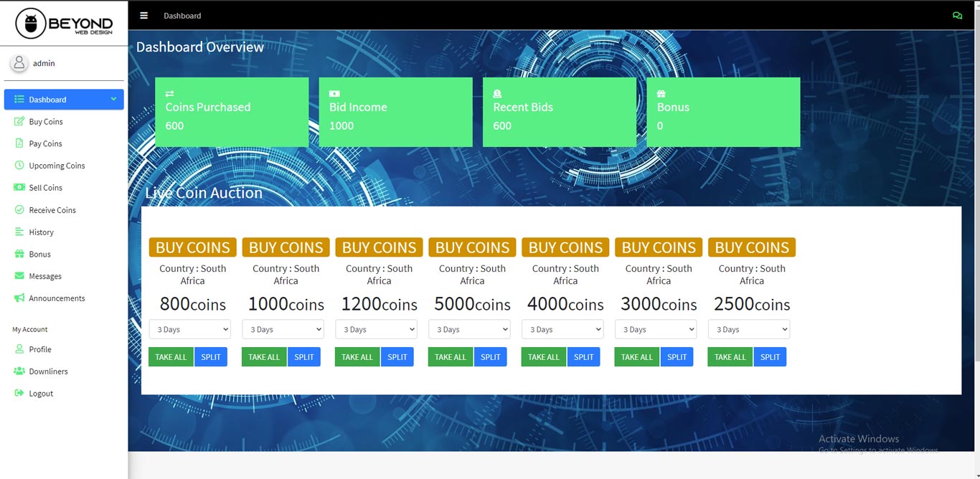Viewport: 980px width, 479px height.
Task: Click the Beyond Web Design logo
Action: pyautogui.click(x=64, y=24)
